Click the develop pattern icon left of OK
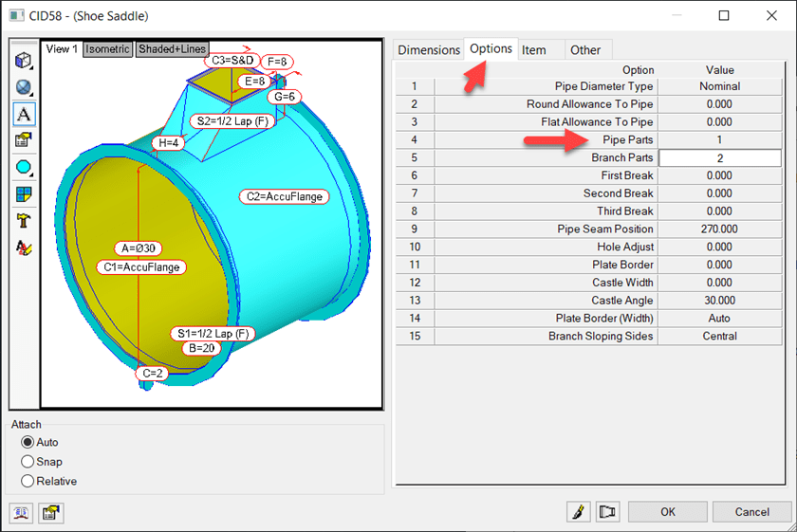Viewport: 797px width, 532px height. click(x=607, y=512)
